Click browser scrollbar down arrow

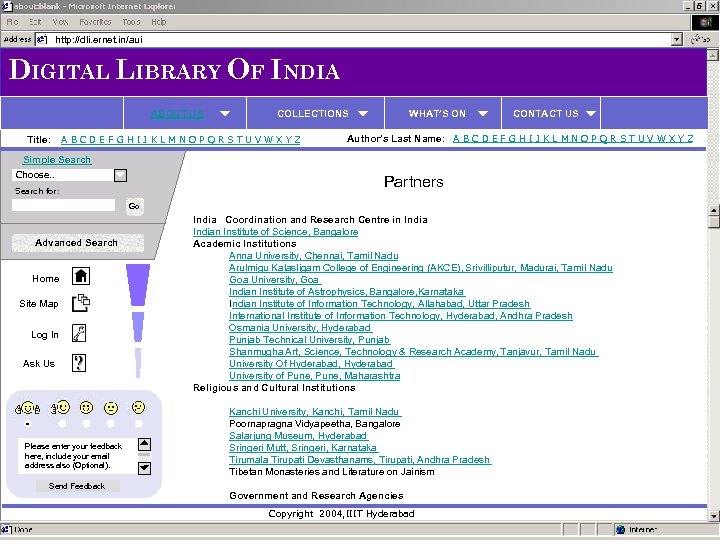coord(714,516)
